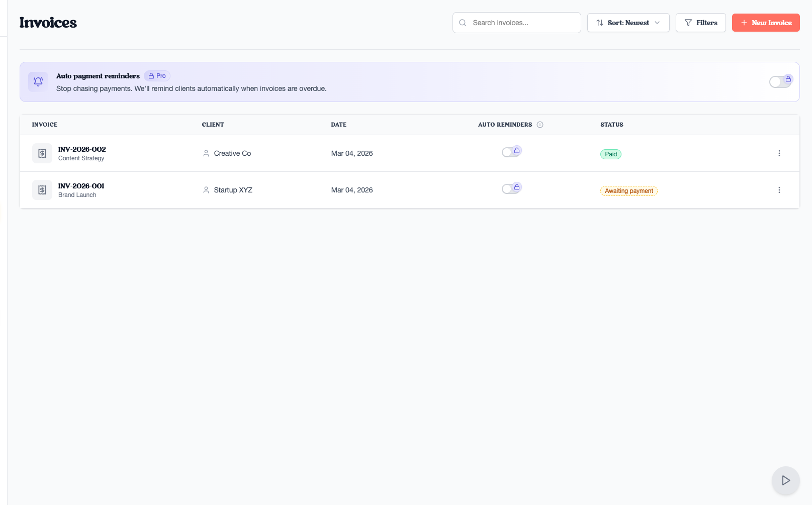Click the bell icon in reminders banner

pos(38,81)
